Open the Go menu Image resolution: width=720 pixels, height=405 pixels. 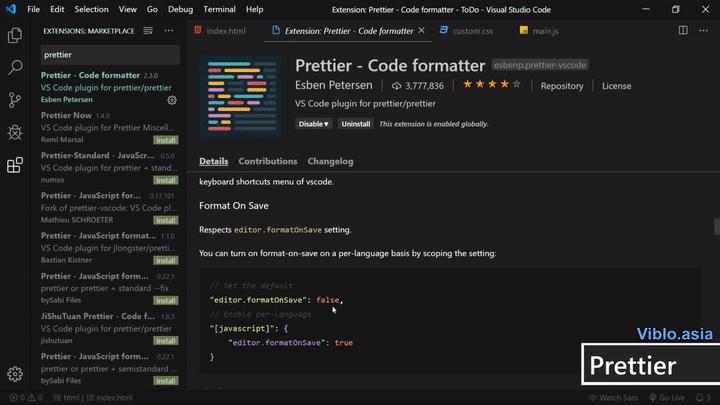152,9
